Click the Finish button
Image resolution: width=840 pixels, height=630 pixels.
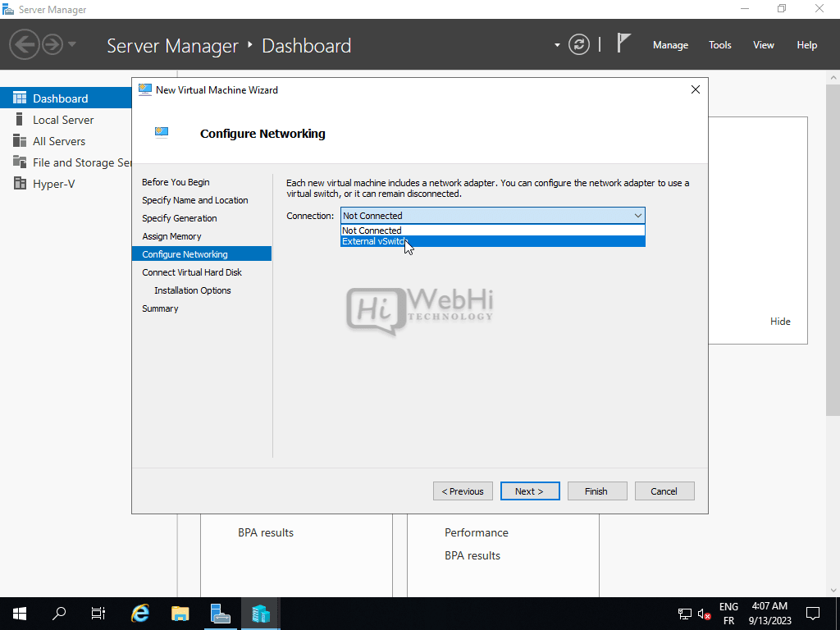[597, 491]
